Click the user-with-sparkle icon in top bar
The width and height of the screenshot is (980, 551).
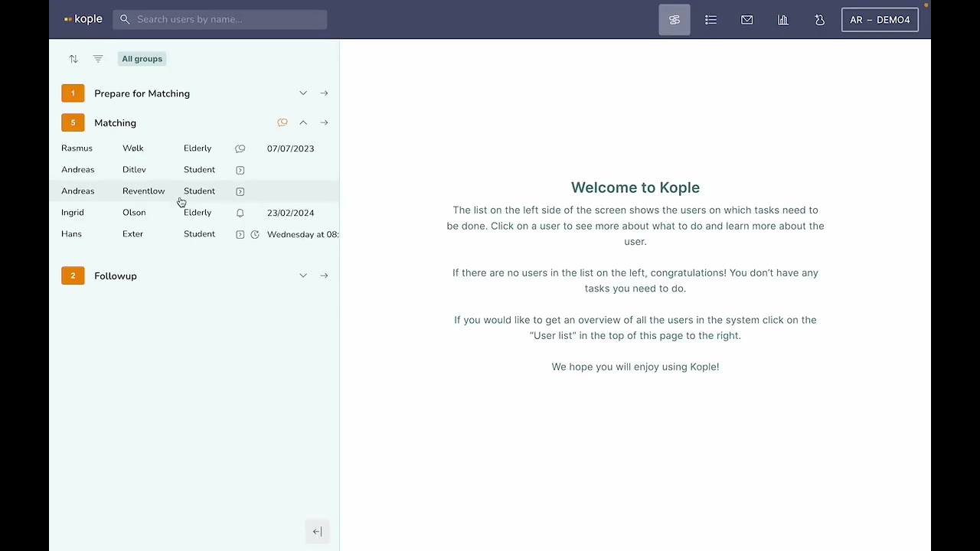point(820,20)
